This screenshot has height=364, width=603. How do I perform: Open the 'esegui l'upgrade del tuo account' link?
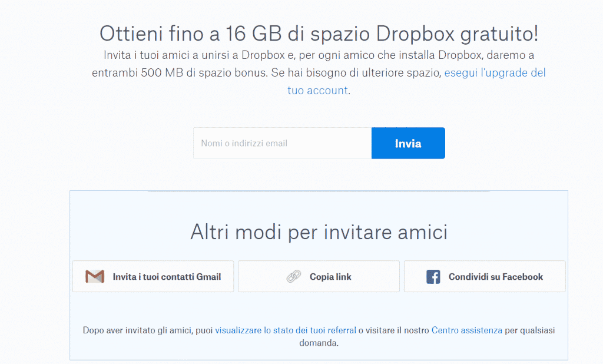click(x=495, y=72)
